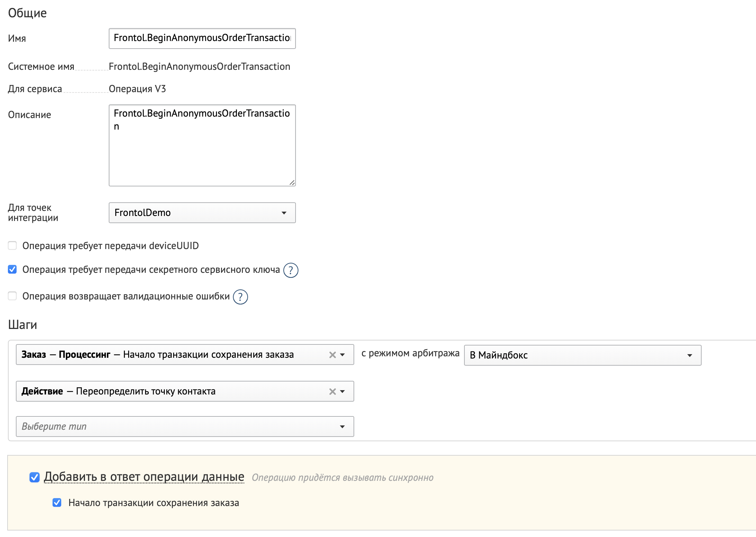Toggle adding data to operation response

(35, 477)
